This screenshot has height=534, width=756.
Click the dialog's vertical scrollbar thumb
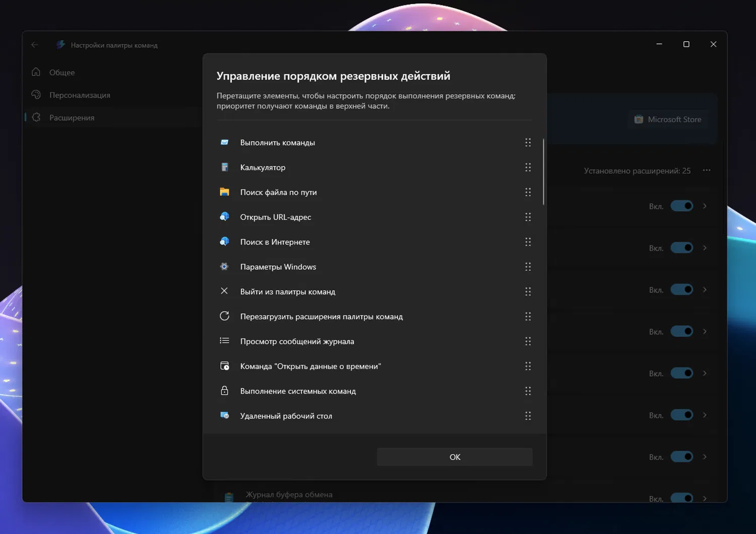(x=543, y=171)
